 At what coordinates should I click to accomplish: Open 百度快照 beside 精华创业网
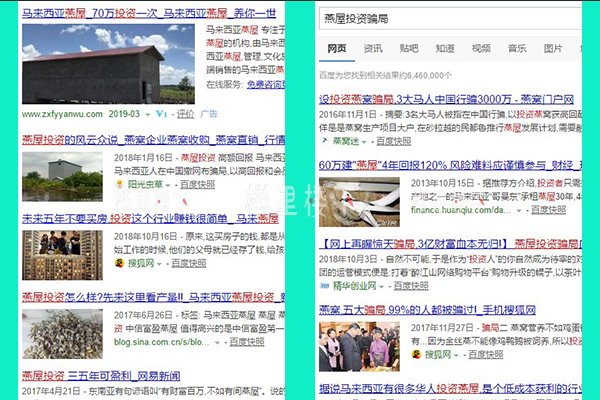tap(411, 286)
